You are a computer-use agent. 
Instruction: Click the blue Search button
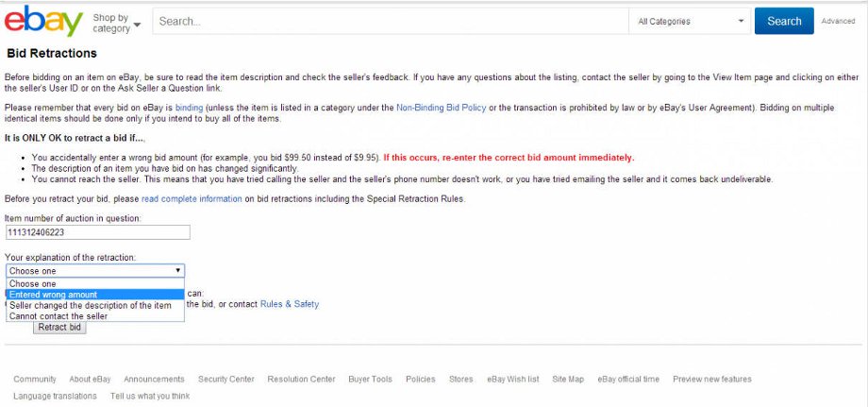784,21
